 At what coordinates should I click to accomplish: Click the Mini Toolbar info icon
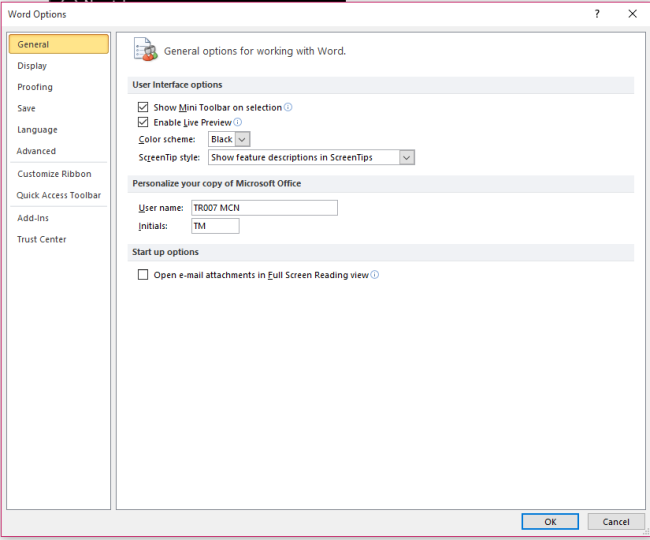pos(288,107)
